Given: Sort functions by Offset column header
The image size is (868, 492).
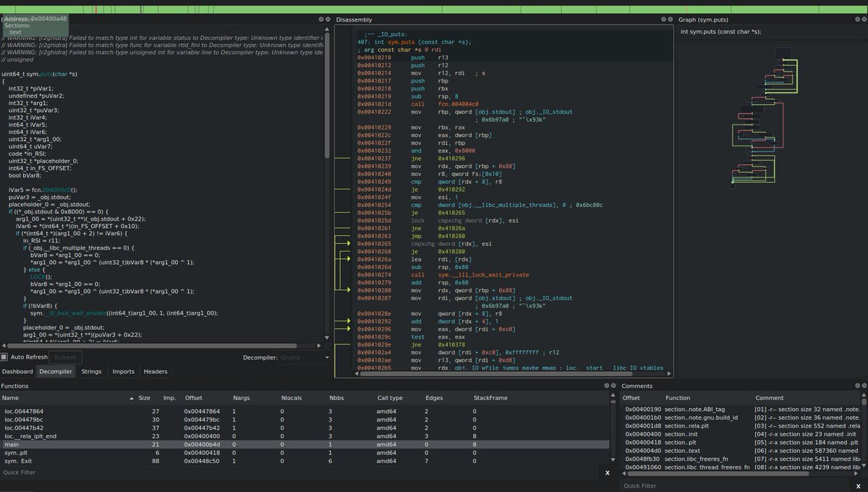Looking at the screenshot, I should (194, 398).
